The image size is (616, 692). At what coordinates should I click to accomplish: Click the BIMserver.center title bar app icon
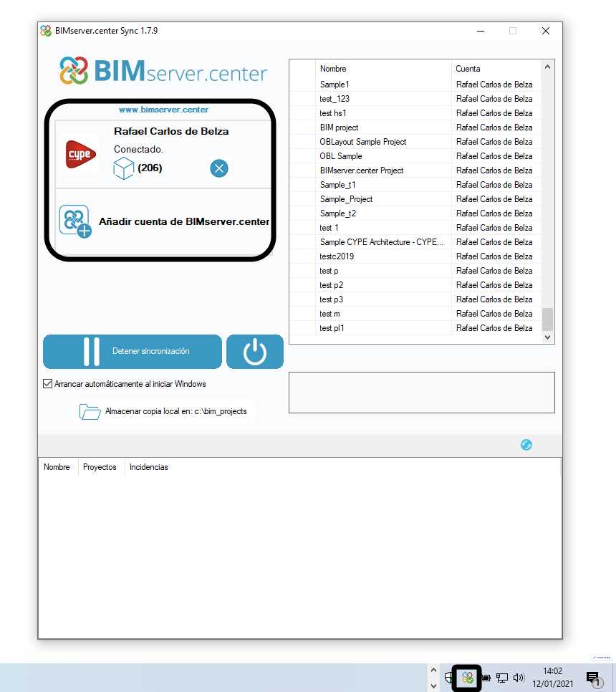point(46,31)
